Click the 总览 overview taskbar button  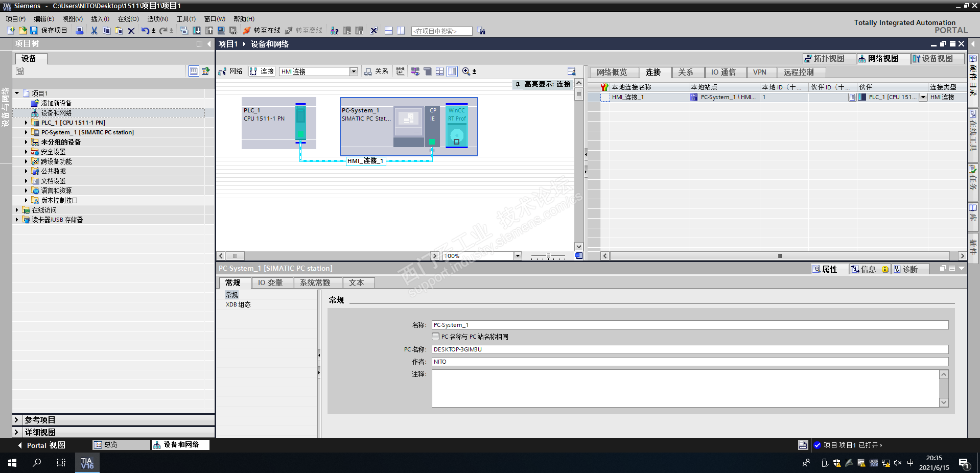tap(121, 445)
